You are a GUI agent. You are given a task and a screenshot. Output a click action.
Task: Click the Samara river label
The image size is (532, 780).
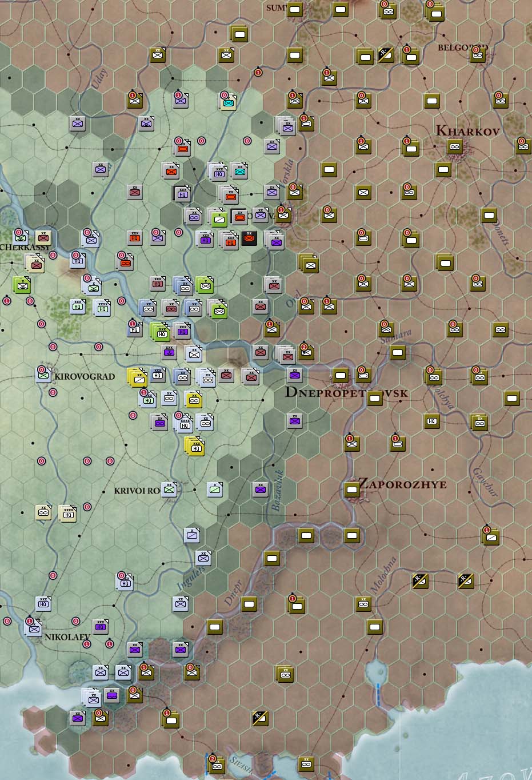[395, 336]
